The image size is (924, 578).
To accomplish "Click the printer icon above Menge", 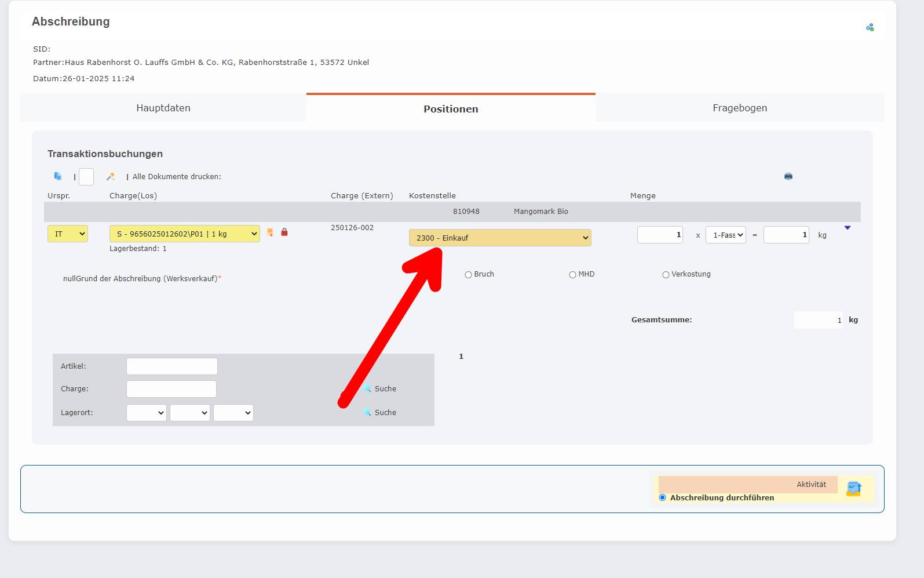I will pyautogui.click(x=788, y=176).
